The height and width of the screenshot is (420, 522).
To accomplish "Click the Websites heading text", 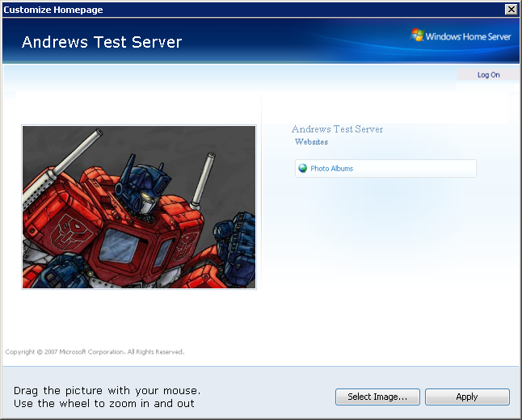I will 311,142.
